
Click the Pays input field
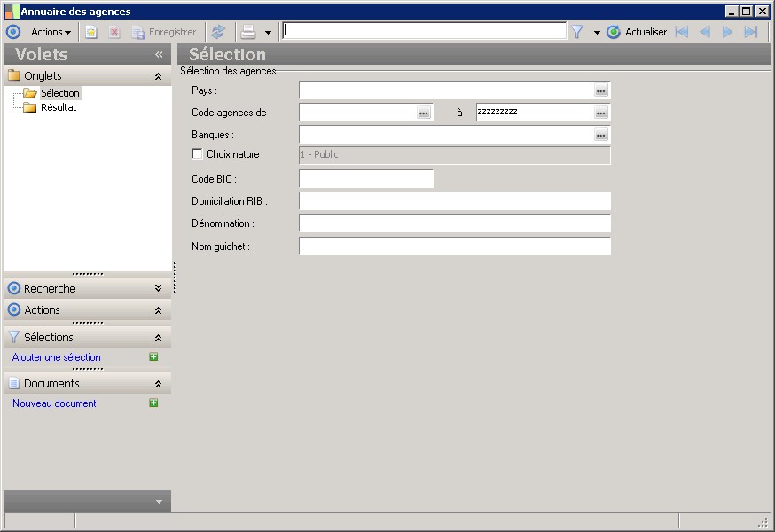coord(446,90)
